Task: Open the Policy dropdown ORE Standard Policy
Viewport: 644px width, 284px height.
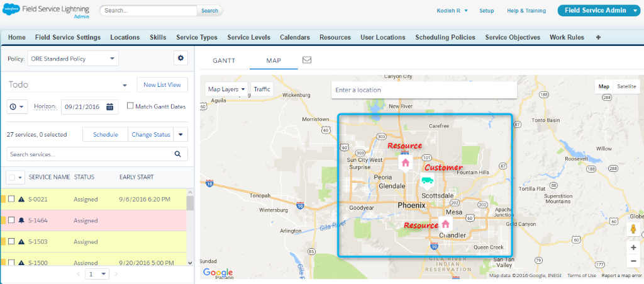Action: click(73, 59)
